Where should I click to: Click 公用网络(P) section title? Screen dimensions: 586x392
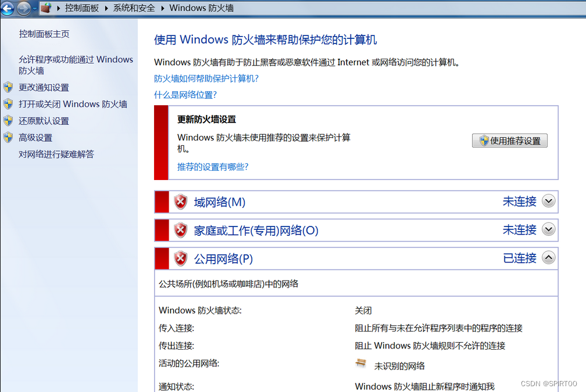tap(223, 259)
